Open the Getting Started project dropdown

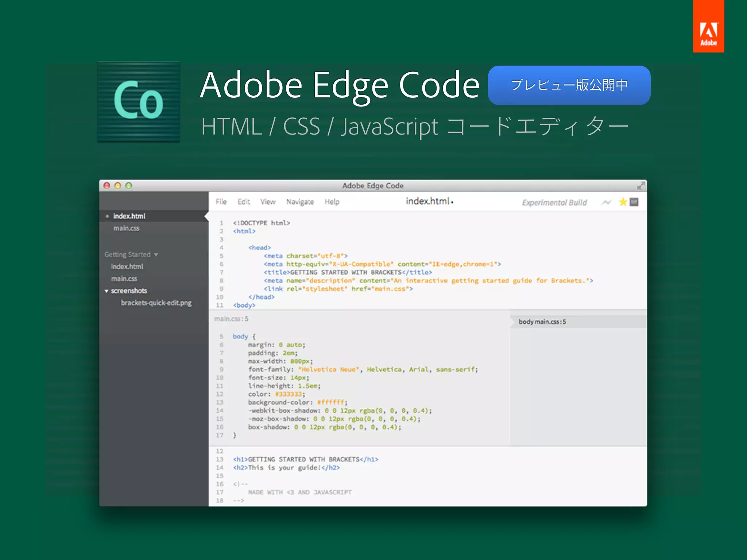[131, 254]
